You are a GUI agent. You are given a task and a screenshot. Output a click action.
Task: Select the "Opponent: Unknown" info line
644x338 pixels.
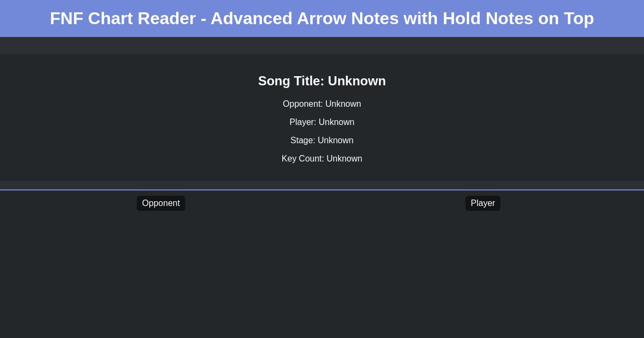322,104
